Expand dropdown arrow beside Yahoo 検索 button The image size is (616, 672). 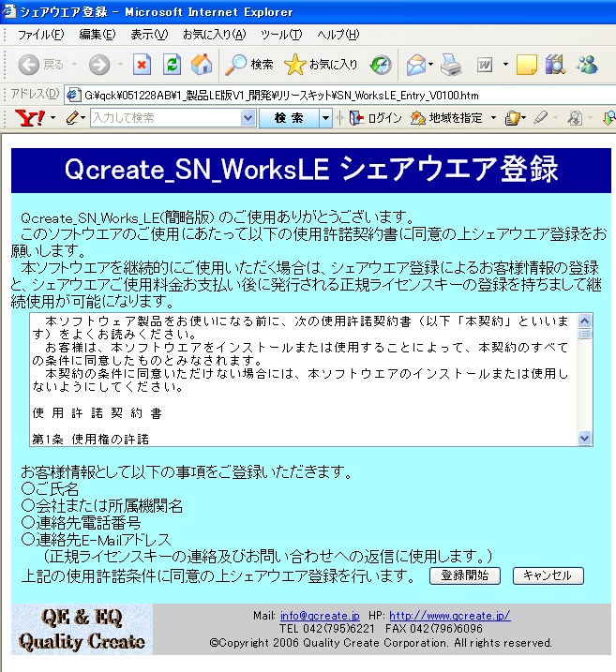point(325,118)
